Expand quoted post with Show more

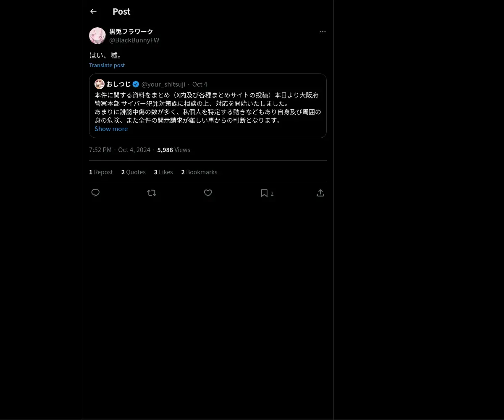pyautogui.click(x=111, y=129)
